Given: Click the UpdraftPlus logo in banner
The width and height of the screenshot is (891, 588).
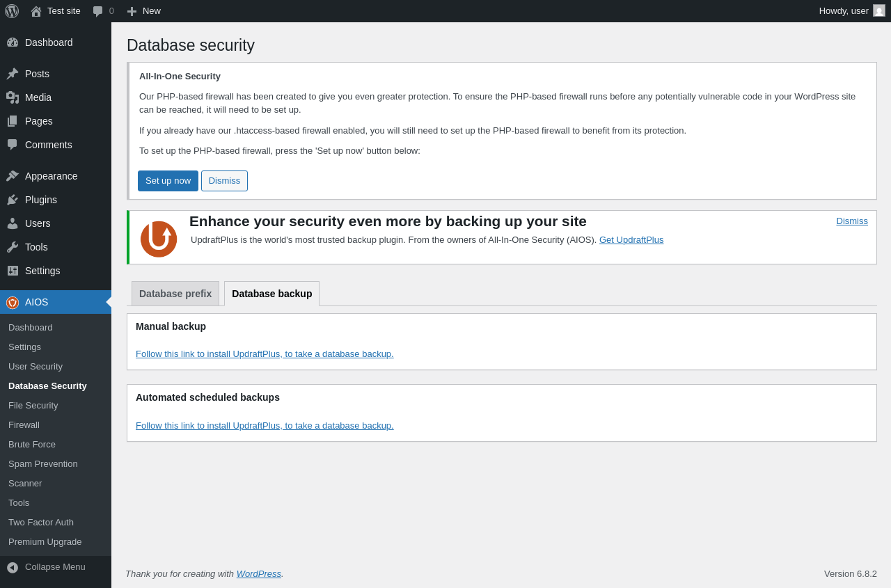Looking at the screenshot, I should click(x=159, y=239).
